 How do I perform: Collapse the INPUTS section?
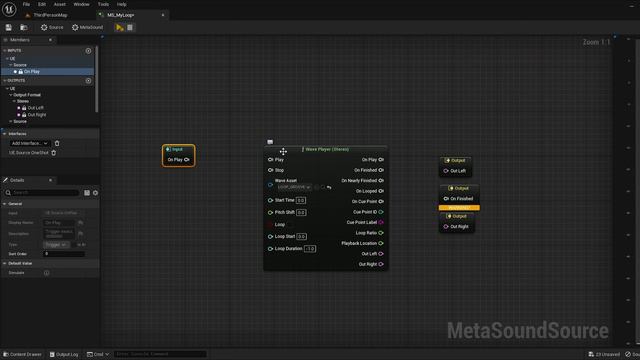click(x=4, y=51)
